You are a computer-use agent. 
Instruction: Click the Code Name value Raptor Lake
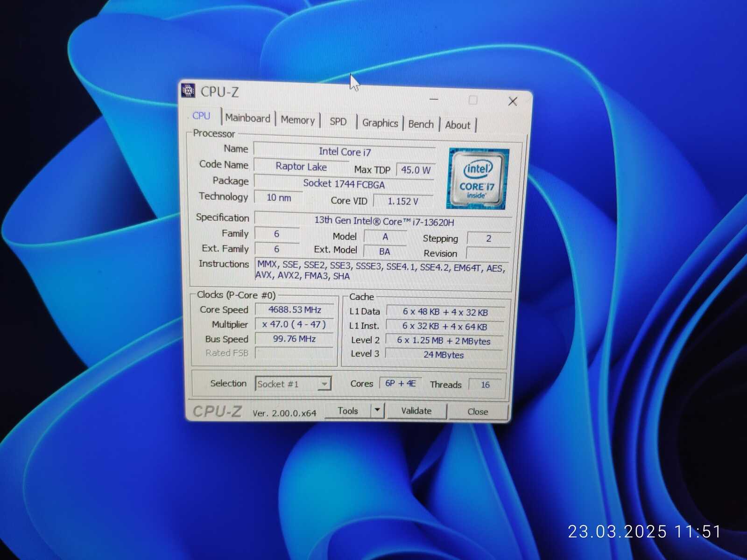(301, 167)
